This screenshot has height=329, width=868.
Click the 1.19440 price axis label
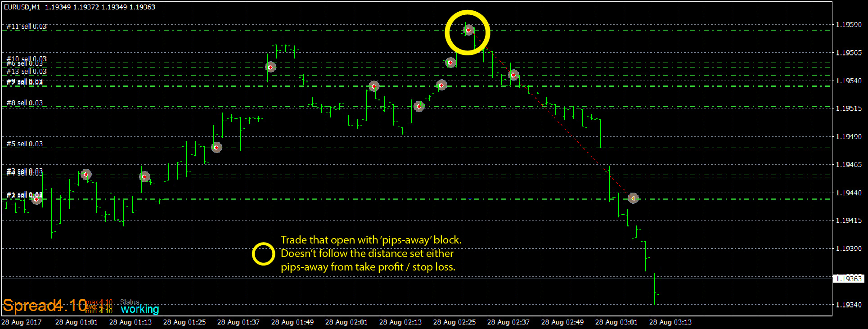coord(849,193)
